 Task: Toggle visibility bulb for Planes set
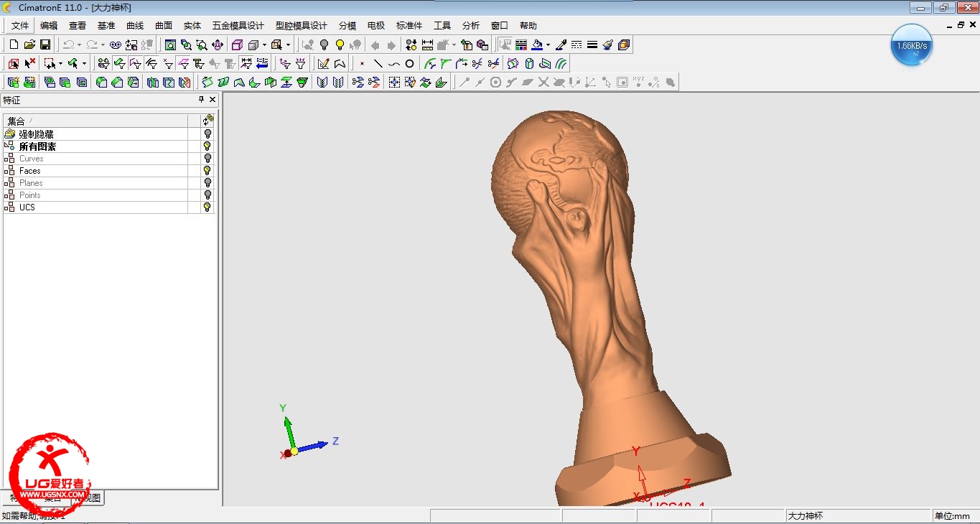207,183
